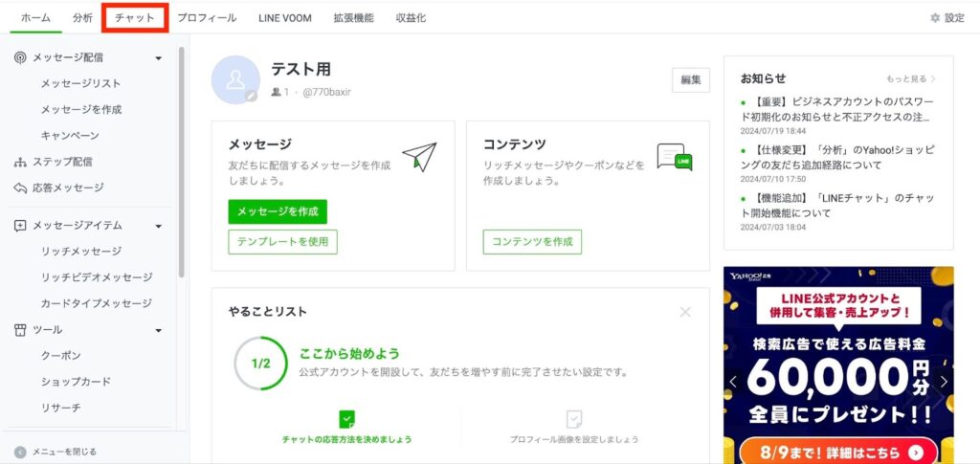The image size is (980, 464).
Task: Click the green checked chat response task icon
Action: coord(346,418)
